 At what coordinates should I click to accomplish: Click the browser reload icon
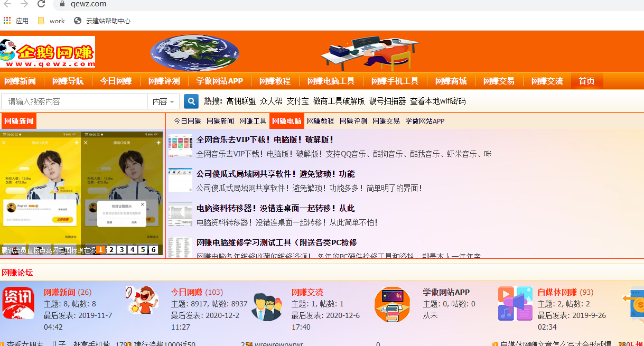(41, 4)
